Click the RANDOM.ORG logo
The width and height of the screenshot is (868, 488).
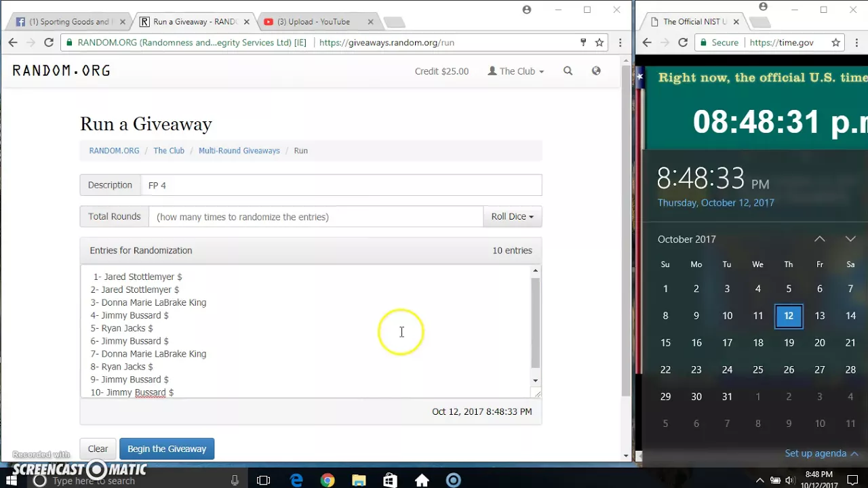pyautogui.click(x=61, y=70)
